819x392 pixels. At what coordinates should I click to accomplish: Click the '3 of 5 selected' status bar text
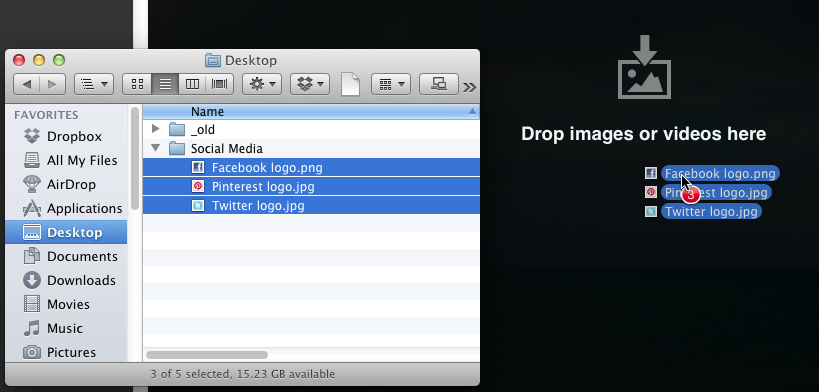pyautogui.click(x=243, y=374)
